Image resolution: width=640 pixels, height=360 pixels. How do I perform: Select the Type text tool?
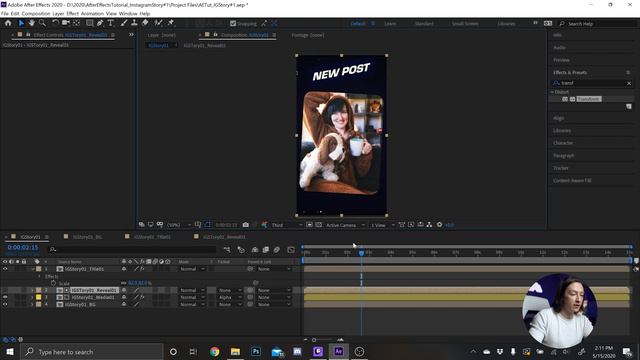tap(111, 23)
